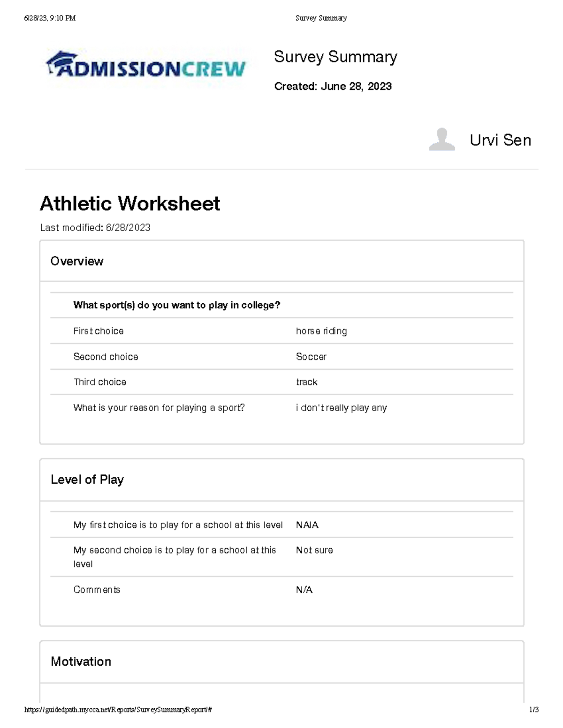Click the Level of Play section header
Screen dimensions: 563x728
click(x=87, y=480)
